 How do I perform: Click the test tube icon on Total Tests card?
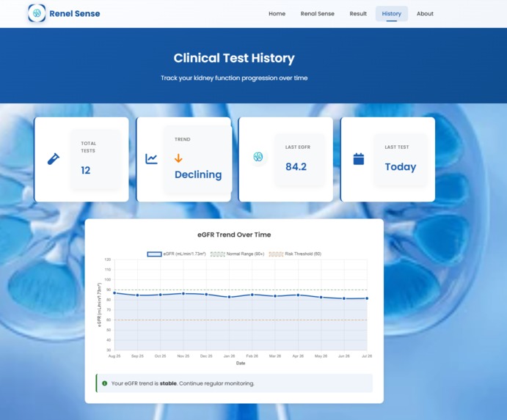[54, 159]
